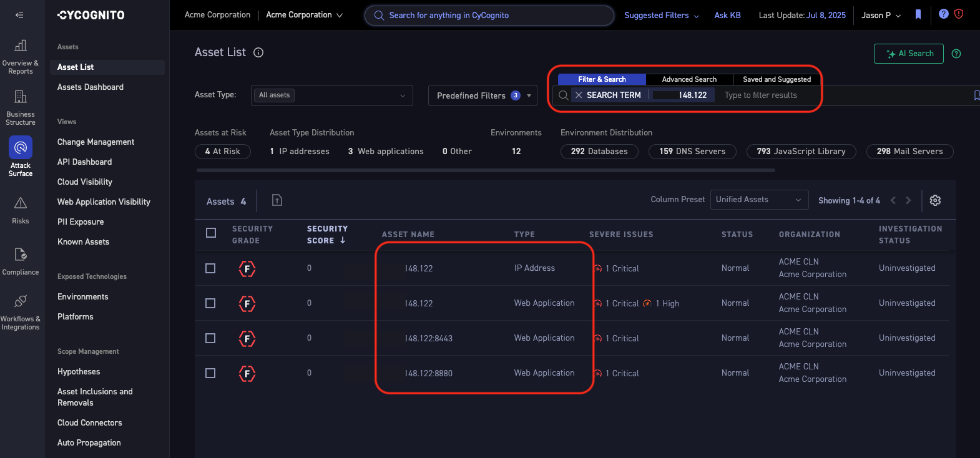Open Environments under Exposed Technologies

coord(83,297)
